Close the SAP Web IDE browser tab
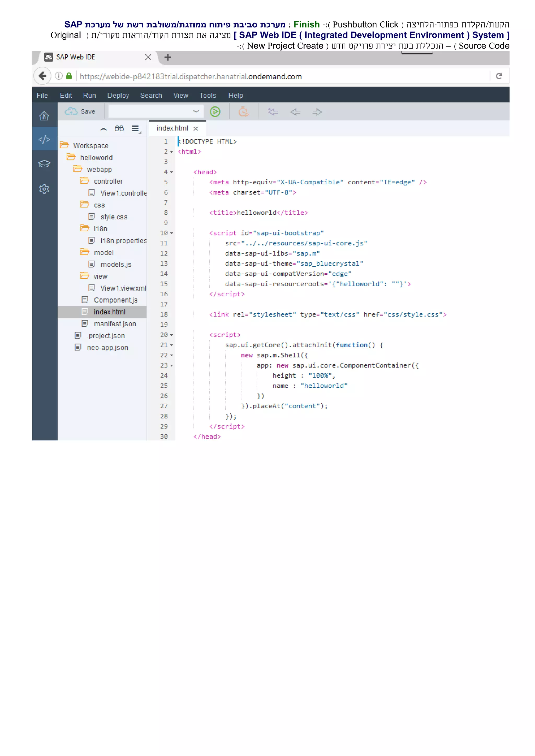 [148, 57]
